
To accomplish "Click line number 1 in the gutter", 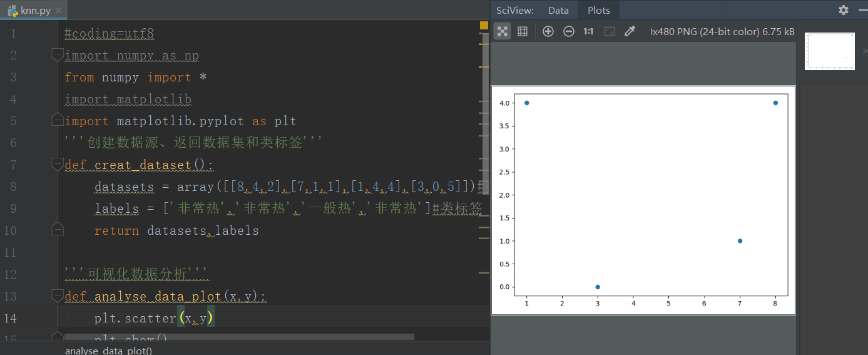I will (x=13, y=33).
